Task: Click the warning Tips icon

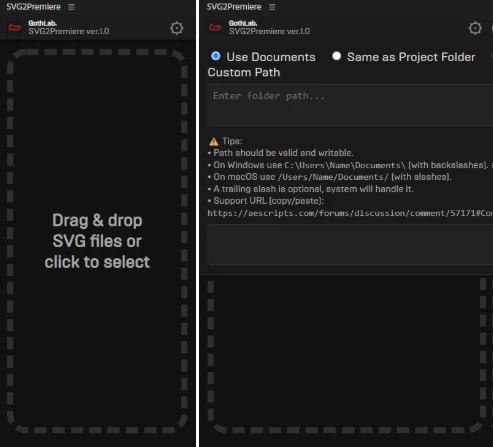Action: (x=214, y=142)
